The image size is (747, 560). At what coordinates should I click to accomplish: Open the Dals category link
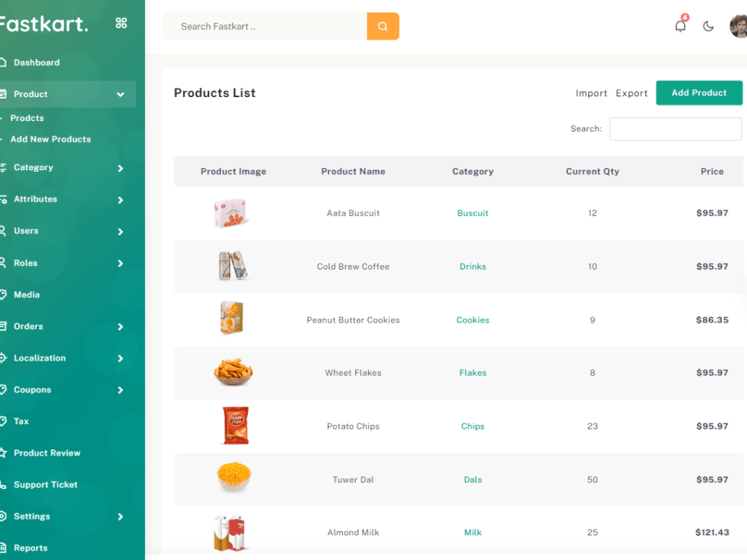(473, 479)
